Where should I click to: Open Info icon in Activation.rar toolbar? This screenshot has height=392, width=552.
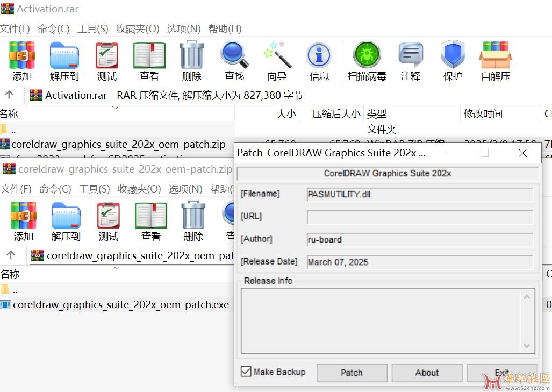pyautogui.click(x=319, y=55)
